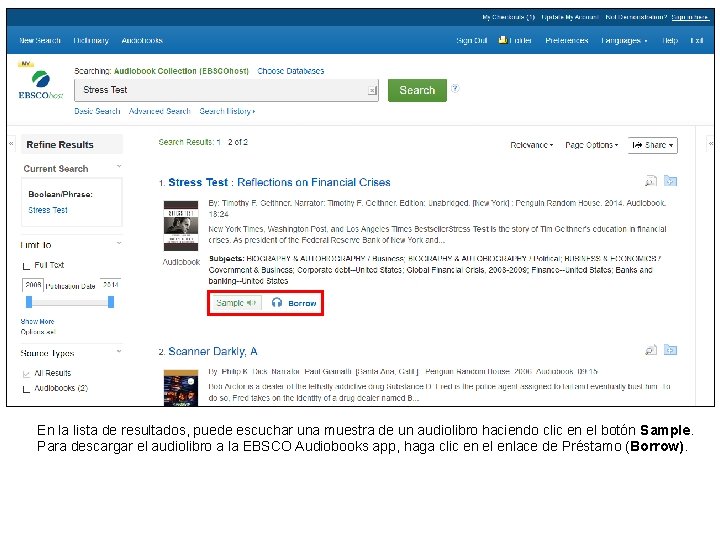Viewport: 720px width, 540px height.
Task: Switch to Basic Search
Action: pos(97,111)
